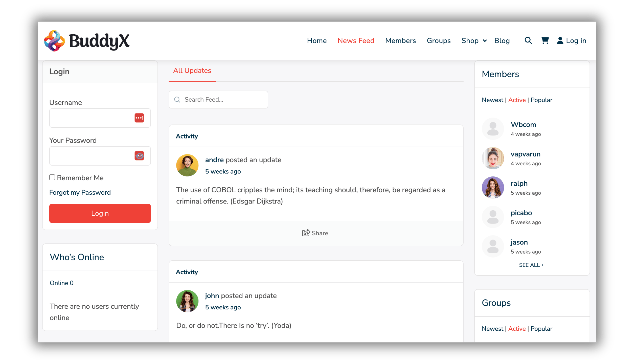Sort Groups widget by Newest
Viewport: 634px width, 364px height.
coord(492,329)
